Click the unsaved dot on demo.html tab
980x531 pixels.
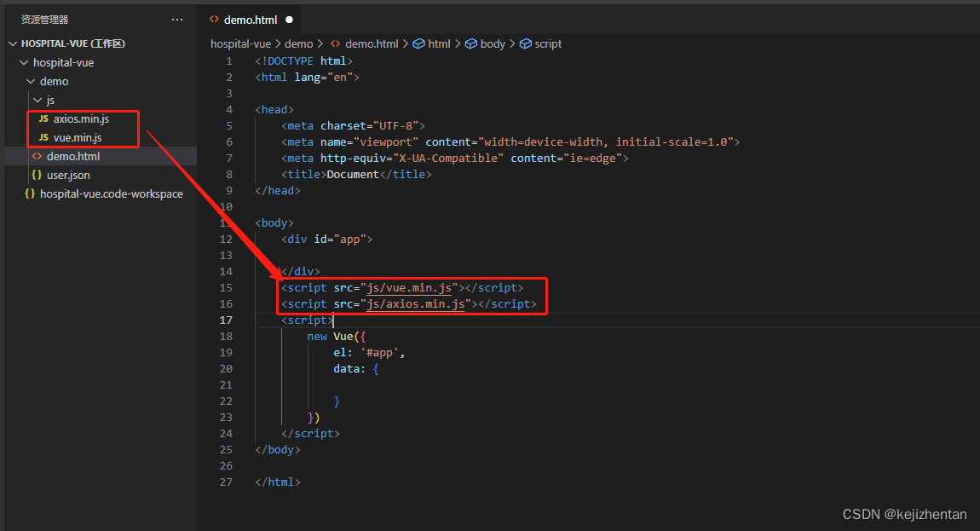point(290,20)
